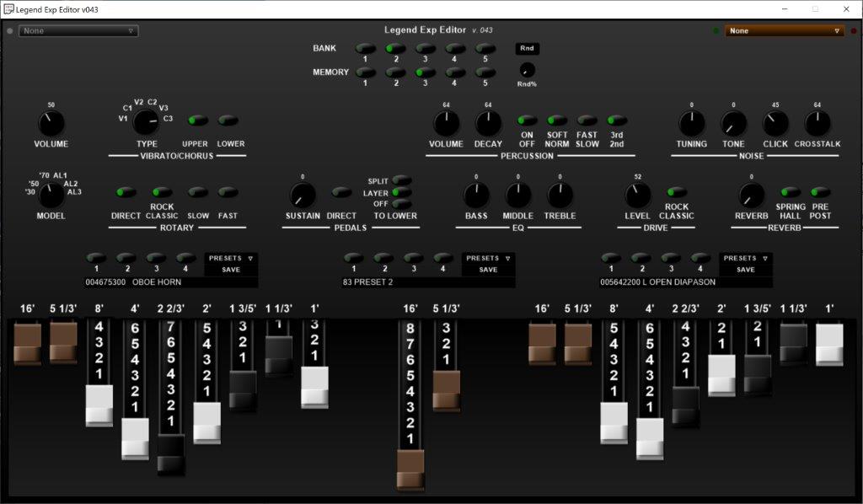Click the Rnd randomize button
Screen dimensions: 863x504
click(527, 48)
